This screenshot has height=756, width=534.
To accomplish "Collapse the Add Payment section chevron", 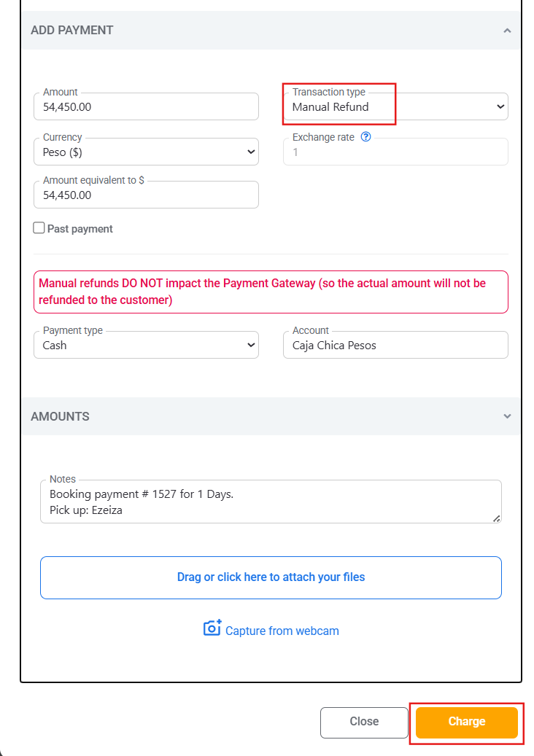I will (x=507, y=31).
